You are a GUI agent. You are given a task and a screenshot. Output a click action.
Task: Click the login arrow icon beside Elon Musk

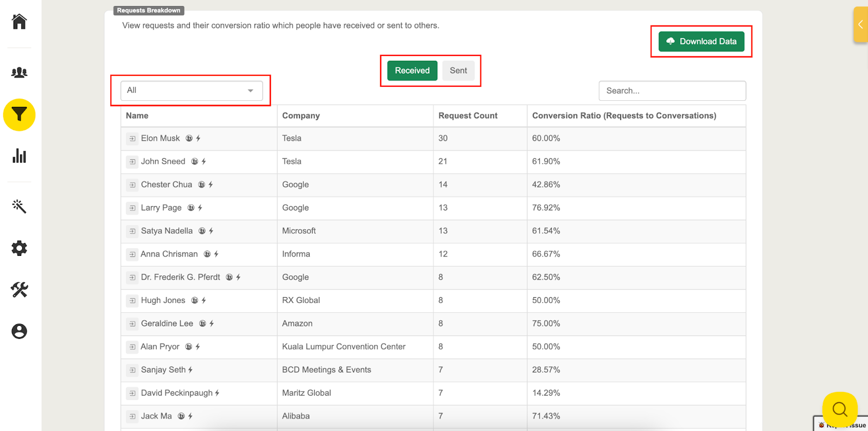(132, 139)
